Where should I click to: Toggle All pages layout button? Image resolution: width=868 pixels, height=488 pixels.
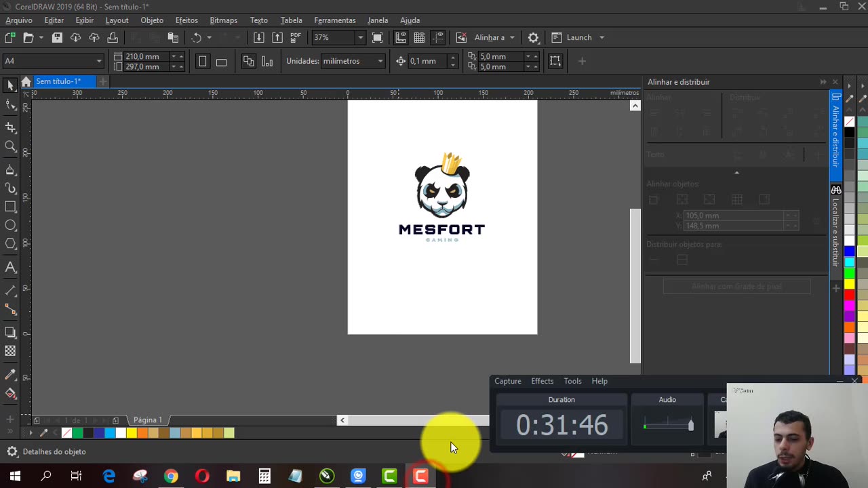pos(249,61)
